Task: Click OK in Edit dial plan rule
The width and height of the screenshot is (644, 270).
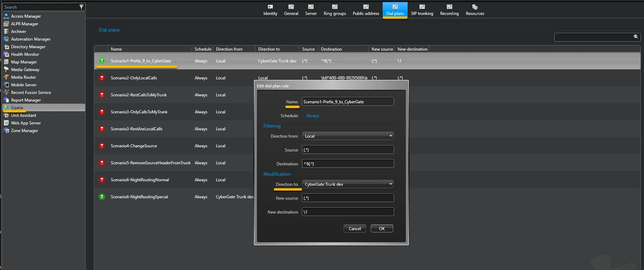Action: pos(382,228)
